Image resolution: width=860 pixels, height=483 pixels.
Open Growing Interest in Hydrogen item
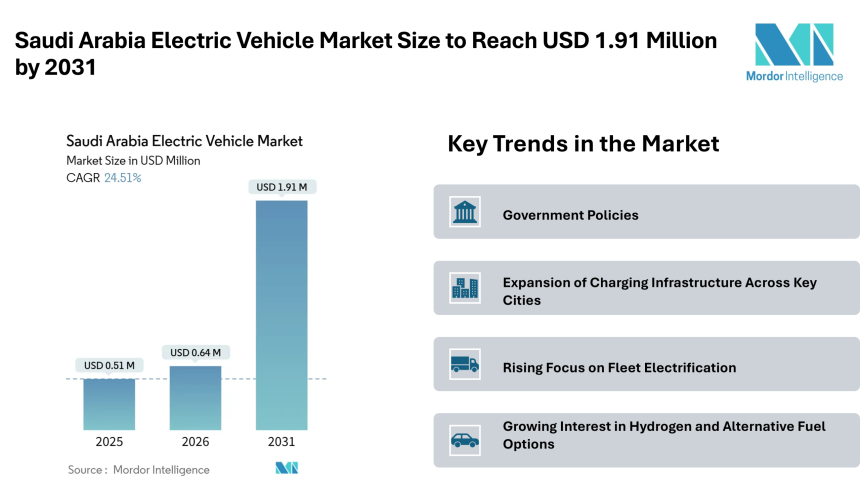pyautogui.click(x=646, y=436)
